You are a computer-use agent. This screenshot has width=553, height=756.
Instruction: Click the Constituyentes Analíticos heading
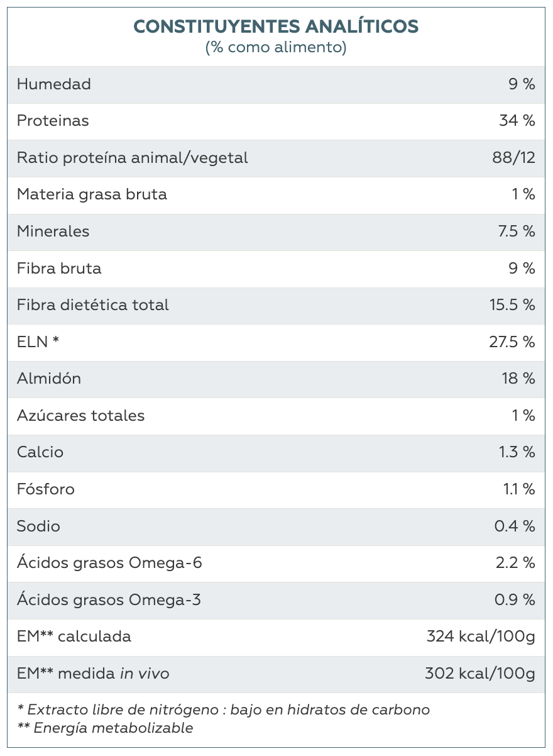click(276, 26)
